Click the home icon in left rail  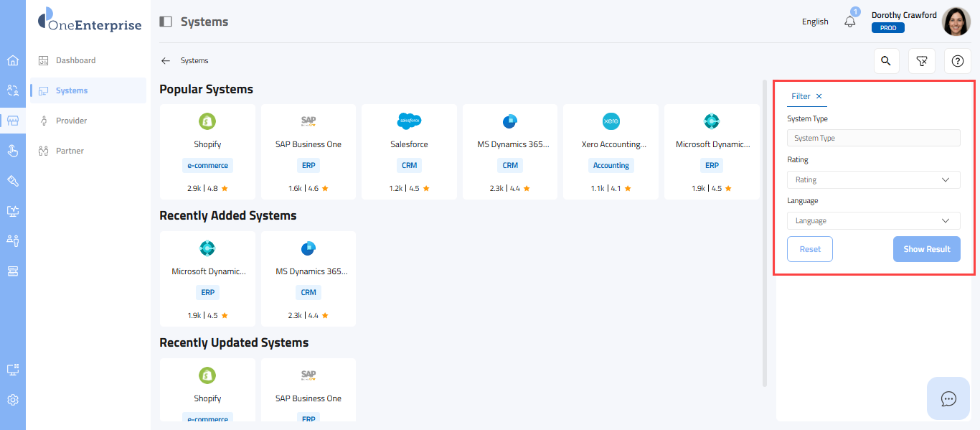(13, 60)
